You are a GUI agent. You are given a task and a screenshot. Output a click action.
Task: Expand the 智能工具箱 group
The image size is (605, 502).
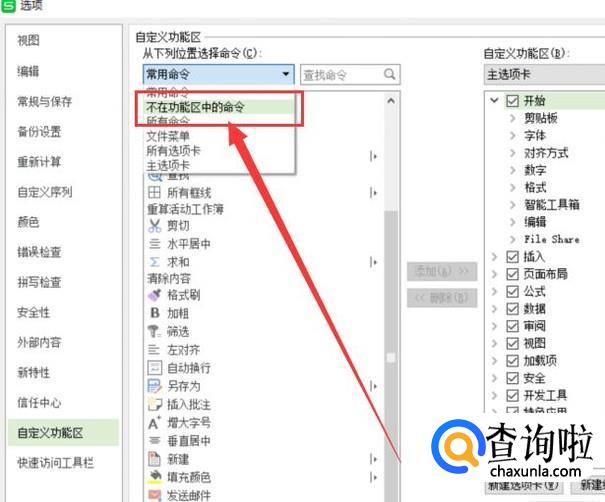(513, 205)
